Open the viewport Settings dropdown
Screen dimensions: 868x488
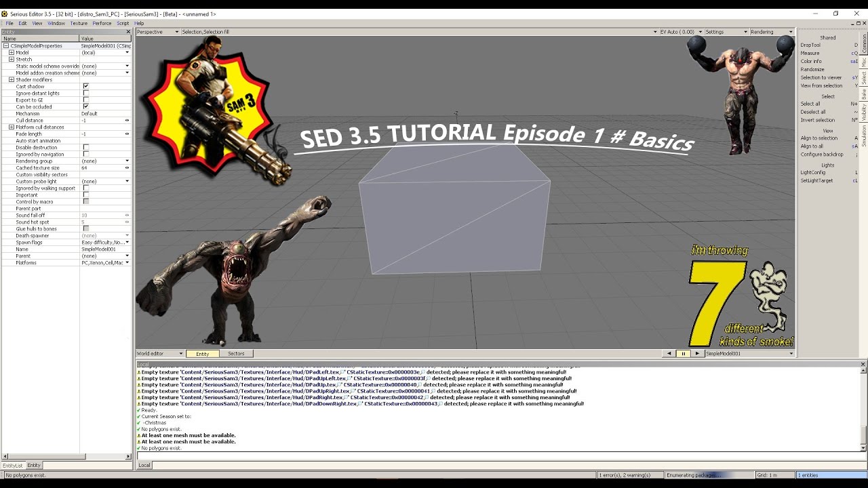click(x=726, y=32)
